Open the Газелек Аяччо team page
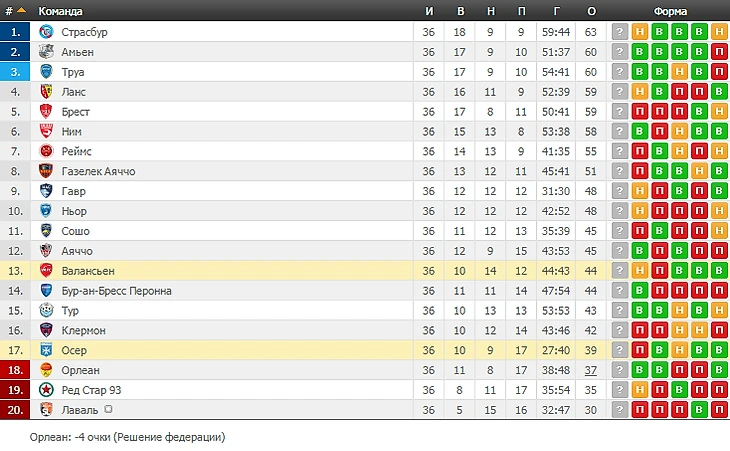The image size is (730, 451). (x=98, y=171)
